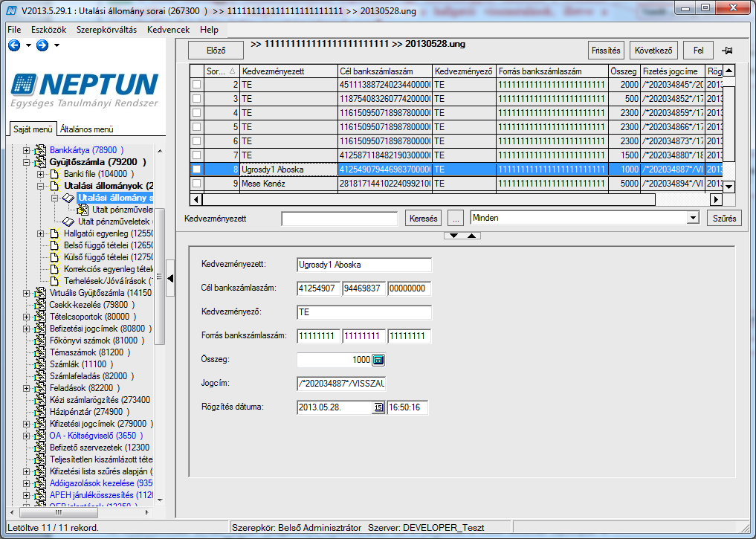The height and width of the screenshot is (539, 756).
Task: Open the Szerepkörváltás menu
Action: (106, 30)
